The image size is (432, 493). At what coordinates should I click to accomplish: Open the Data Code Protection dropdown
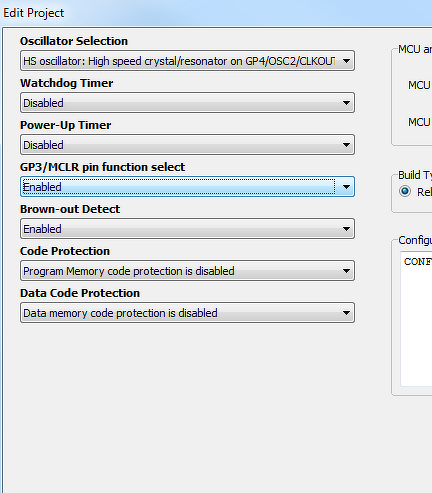(187, 313)
